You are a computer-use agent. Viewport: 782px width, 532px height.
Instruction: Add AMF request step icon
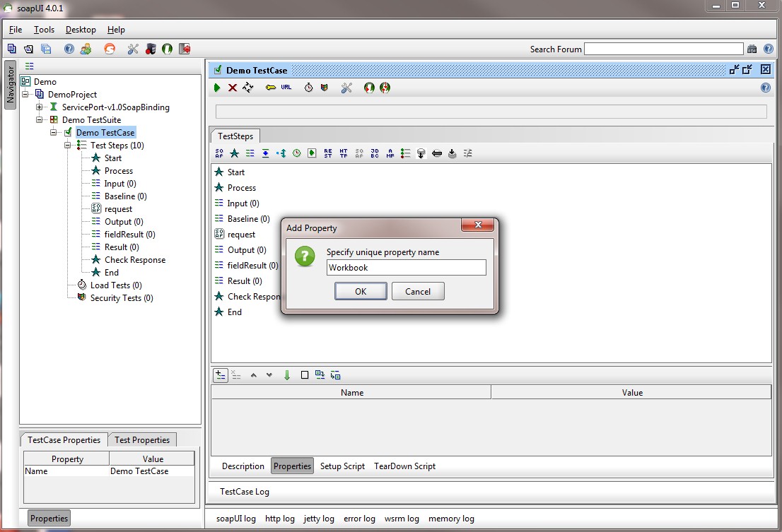pyautogui.click(x=390, y=153)
